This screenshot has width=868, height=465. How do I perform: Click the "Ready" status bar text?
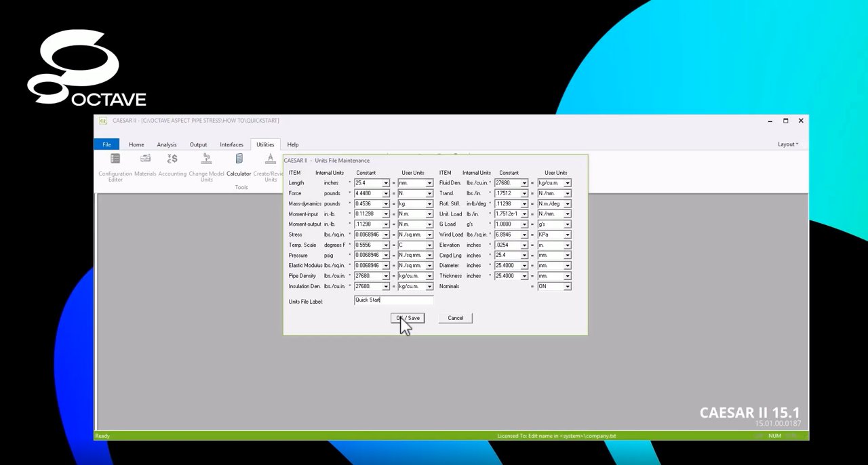click(x=102, y=436)
